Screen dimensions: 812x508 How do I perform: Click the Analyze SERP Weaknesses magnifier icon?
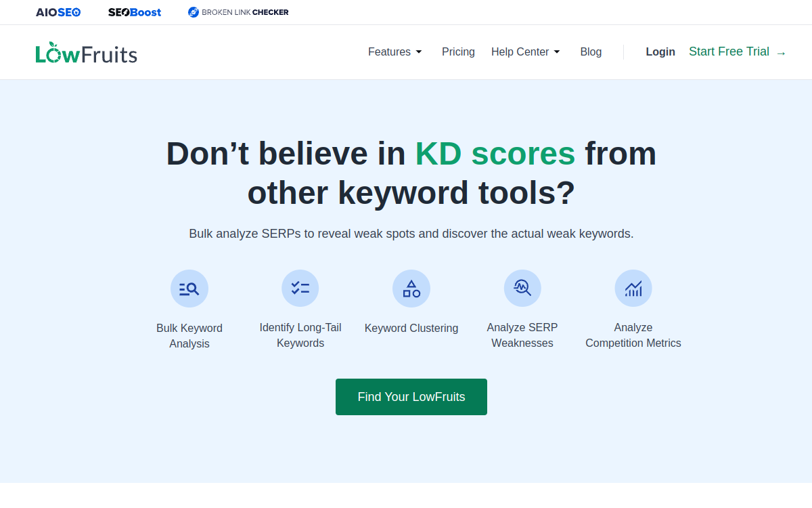pos(522,289)
